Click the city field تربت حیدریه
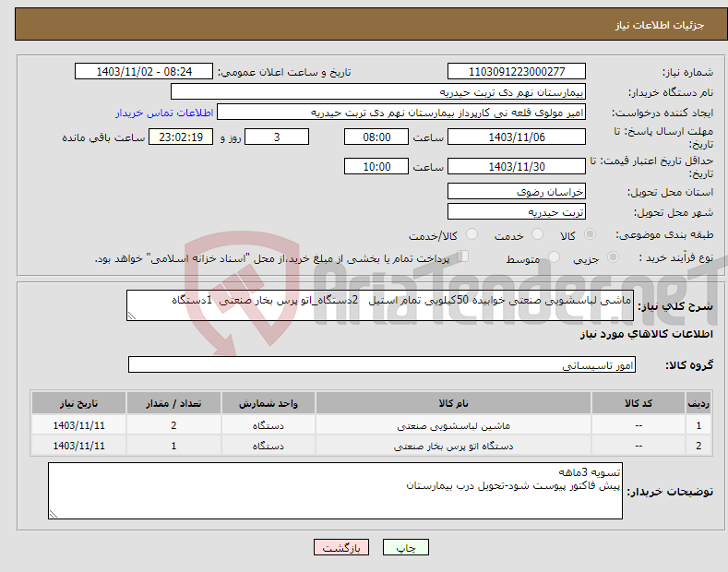Screen dimensions: 728x572 tap(517, 211)
